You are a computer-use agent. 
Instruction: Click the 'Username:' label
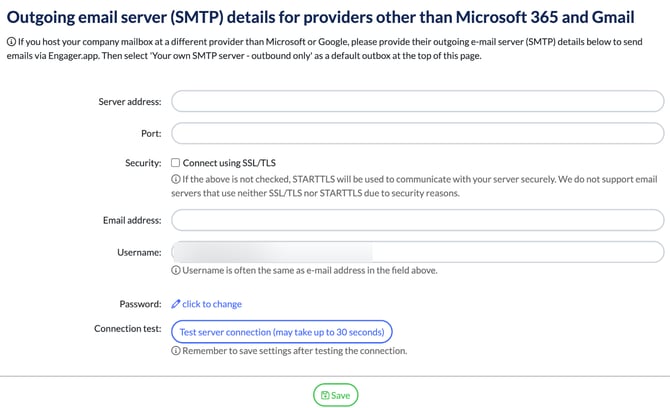[139, 252]
